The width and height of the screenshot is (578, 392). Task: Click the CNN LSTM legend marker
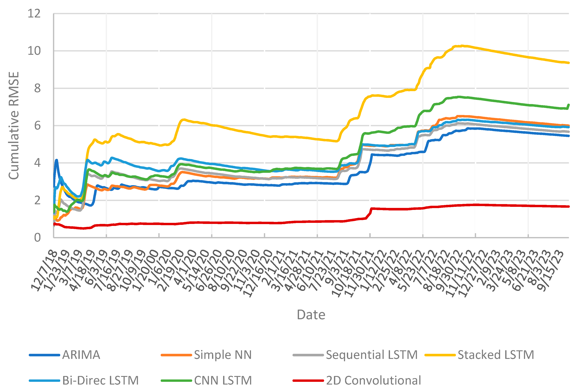(176, 381)
